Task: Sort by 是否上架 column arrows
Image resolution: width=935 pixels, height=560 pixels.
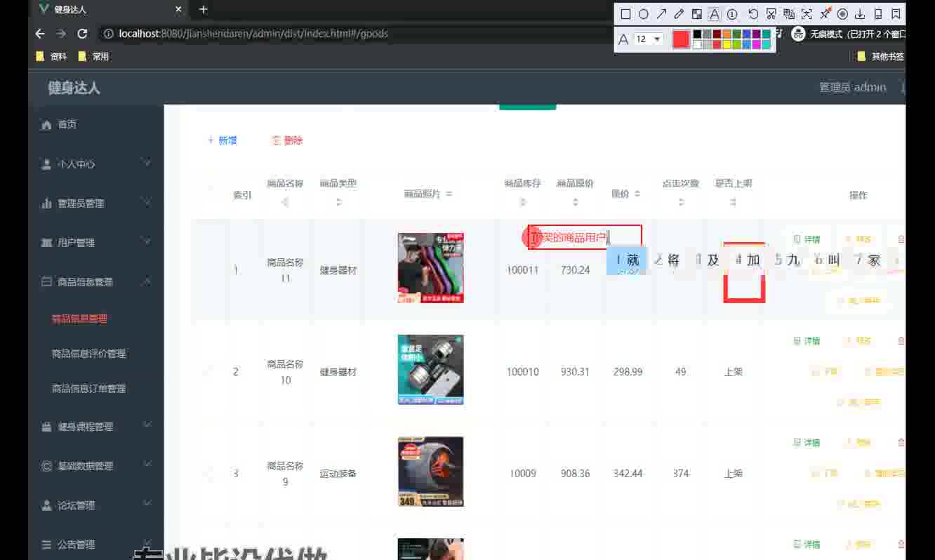Action: click(733, 202)
